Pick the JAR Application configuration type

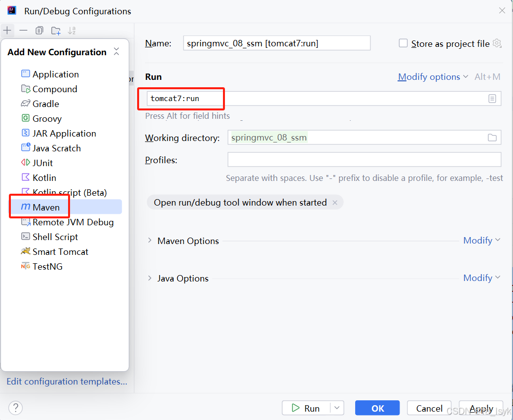65,134
